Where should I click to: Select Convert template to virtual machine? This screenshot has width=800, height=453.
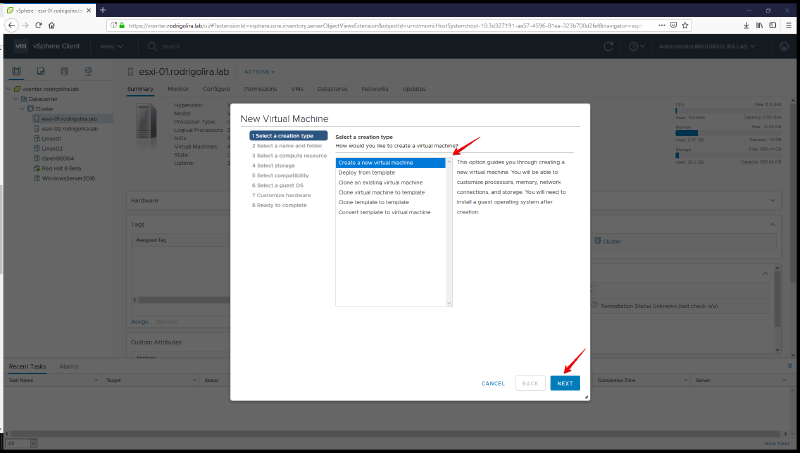click(x=384, y=212)
